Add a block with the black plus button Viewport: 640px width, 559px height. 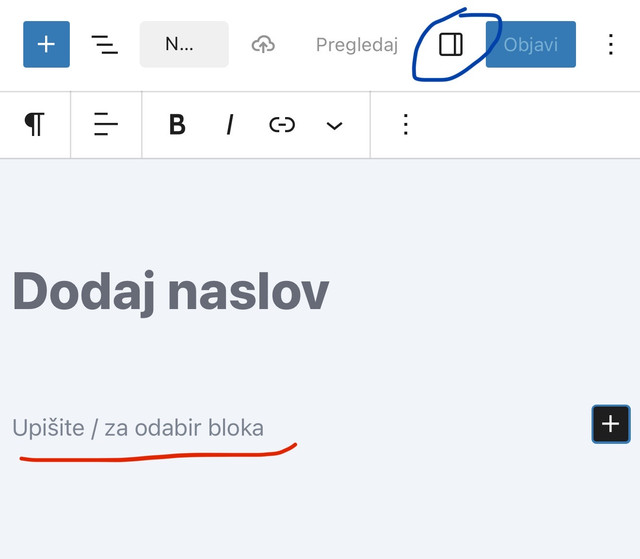(611, 424)
